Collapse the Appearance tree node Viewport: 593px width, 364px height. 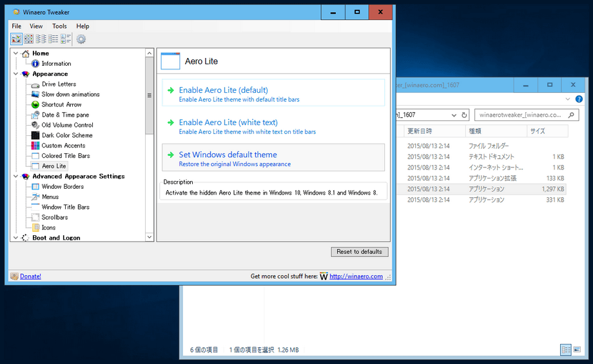click(x=15, y=74)
